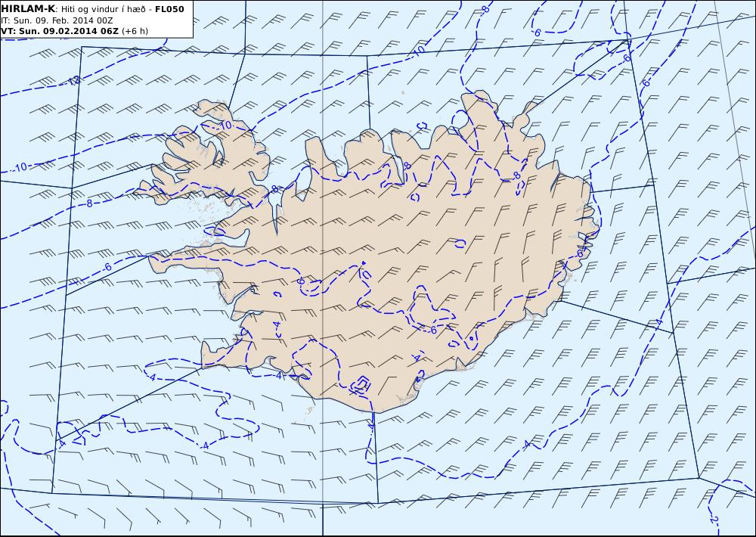Click the HIRLAM-K model name in title box
756x537 pixels.
(x=27, y=9)
